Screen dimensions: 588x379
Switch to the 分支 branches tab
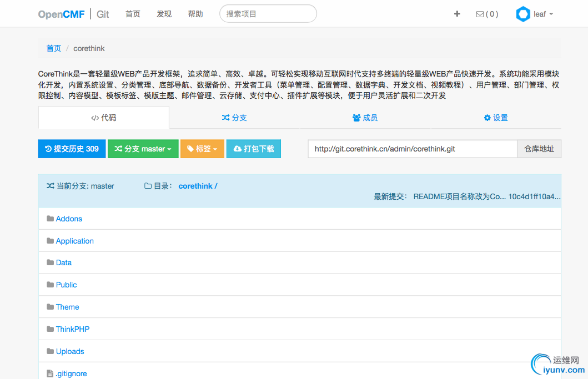(x=234, y=118)
